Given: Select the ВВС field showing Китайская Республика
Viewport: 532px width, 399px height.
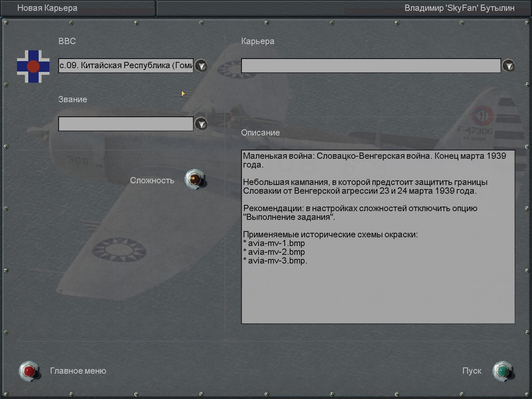Looking at the screenshot, I should pyautogui.click(x=126, y=66).
